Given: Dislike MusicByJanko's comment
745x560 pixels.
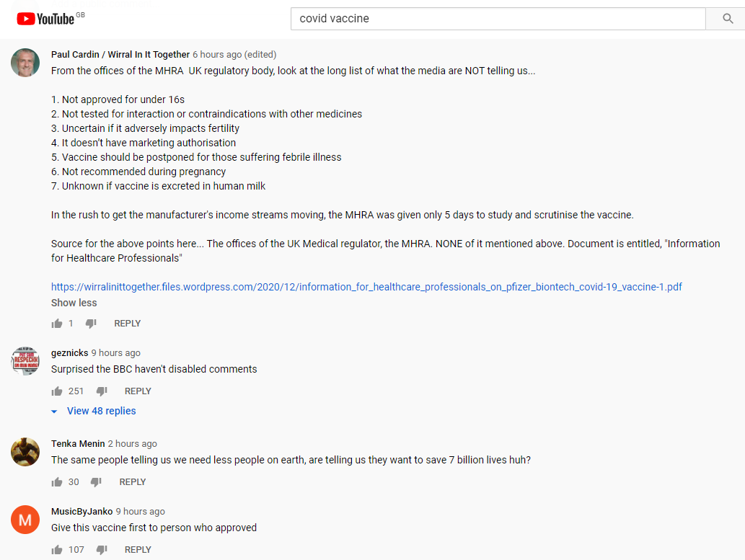Looking at the screenshot, I should (102, 550).
